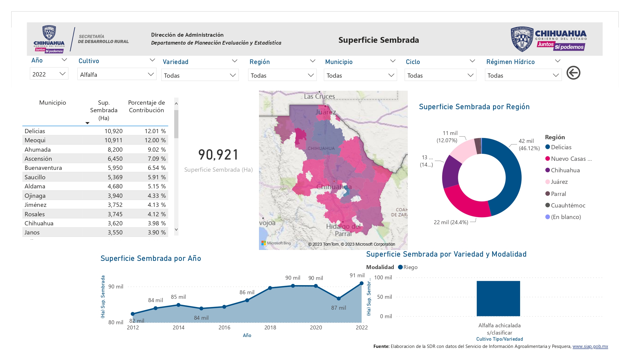Open the Régimen Hídrico Todas dropdown
The image size is (630, 364).
coord(523,75)
